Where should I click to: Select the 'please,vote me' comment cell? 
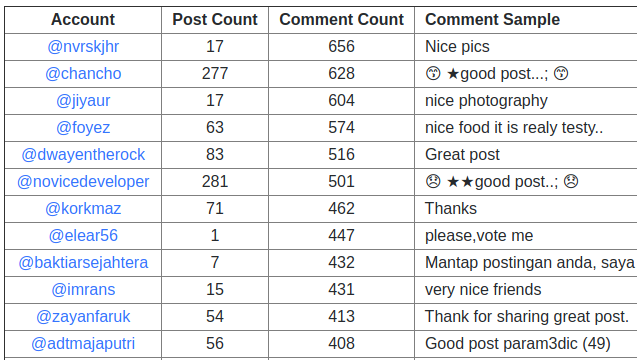click(x=526, y=236)
